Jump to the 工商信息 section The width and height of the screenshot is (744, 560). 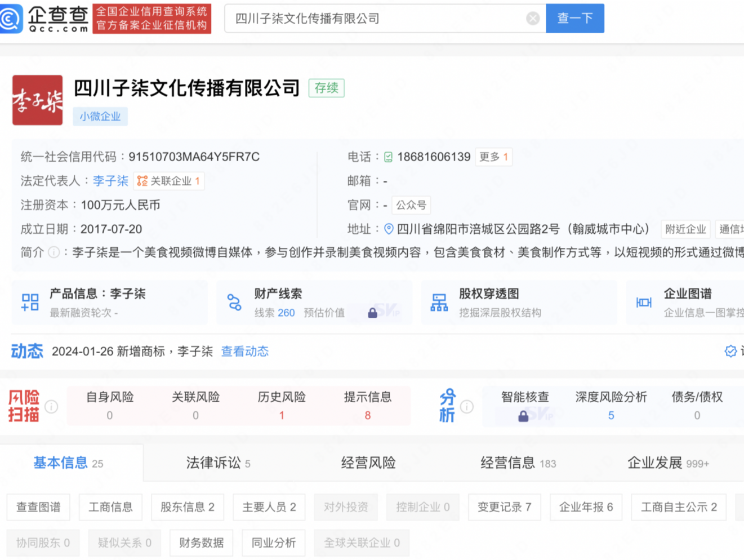[x=110, y=507]
